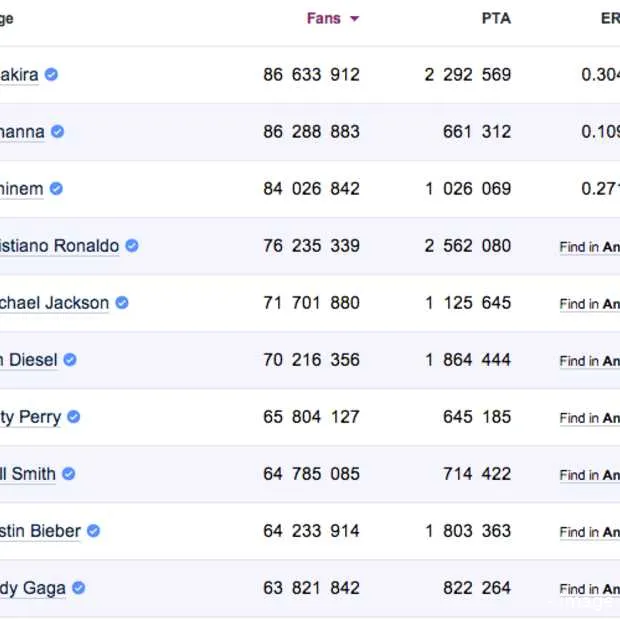Click Find in Analytics for Michael Jackson
The height and width of the screenshot is (620, 620).
point(590,304)
